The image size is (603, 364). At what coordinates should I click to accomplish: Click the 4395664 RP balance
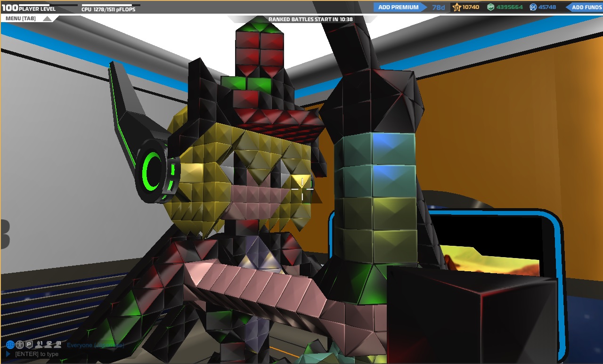point(510,7)
